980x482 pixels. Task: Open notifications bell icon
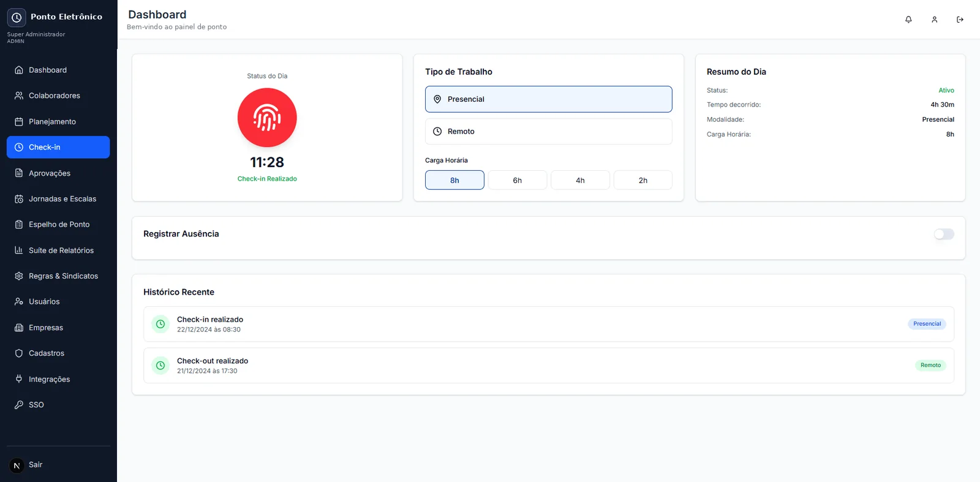click(x=908, y=20)
